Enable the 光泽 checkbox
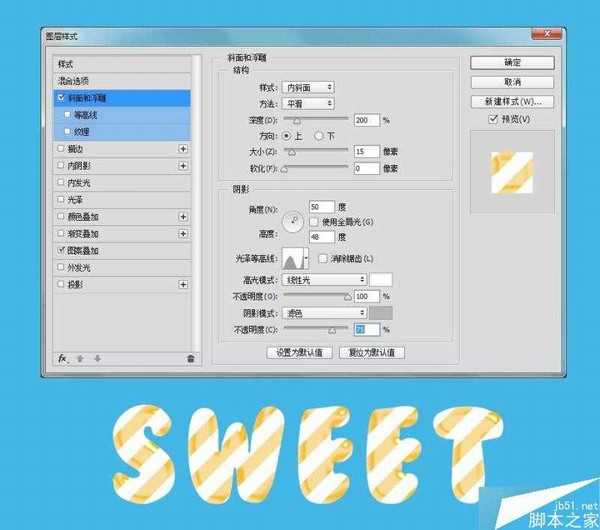 pyautogui.click(x=60, y=199)
